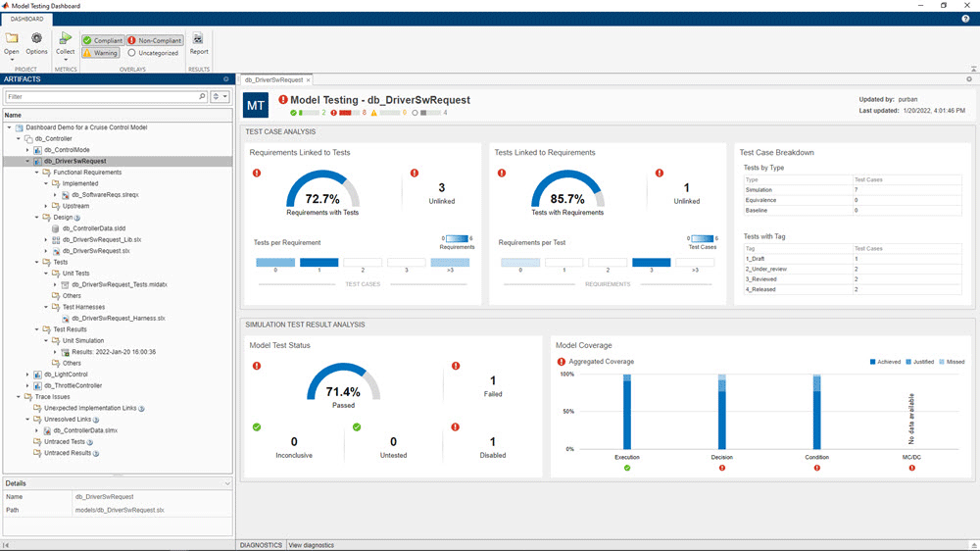Toggle the Warning overlay

click(100, 53)
